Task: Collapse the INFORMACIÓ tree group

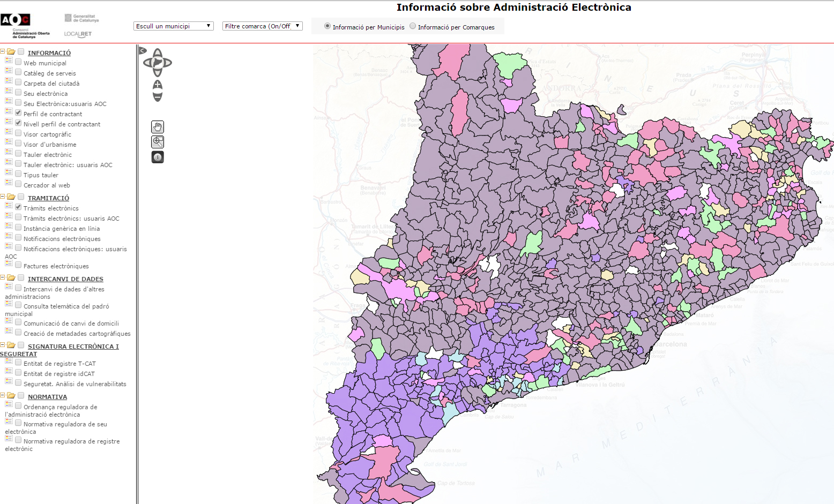Action: (3, 52)
